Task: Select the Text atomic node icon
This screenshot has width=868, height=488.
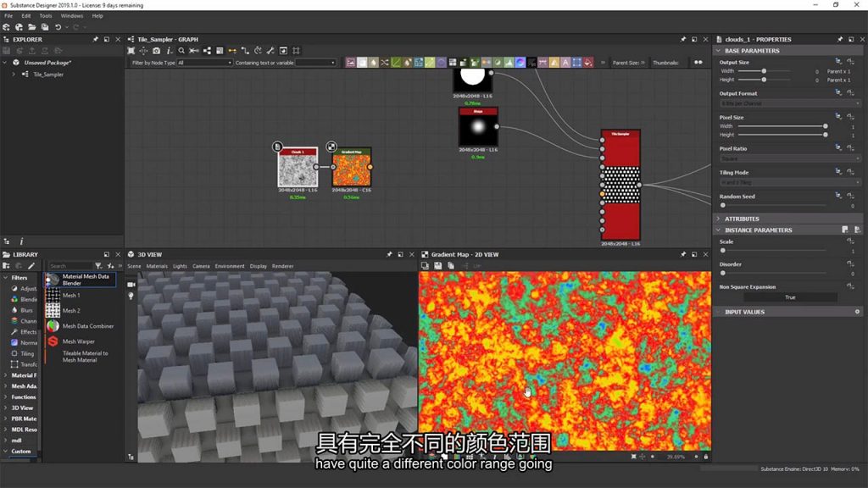Action: 565,63
